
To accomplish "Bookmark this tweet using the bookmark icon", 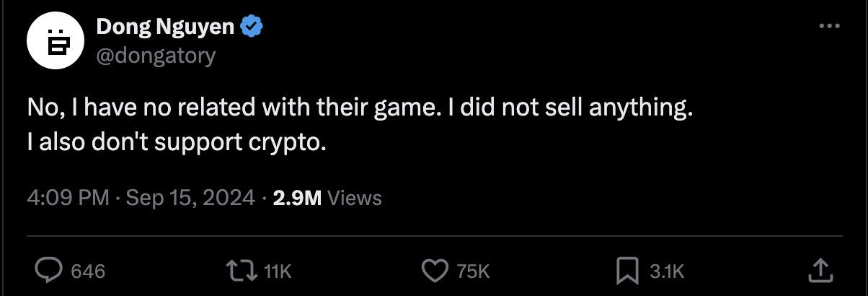I will [x=626, y=271].
